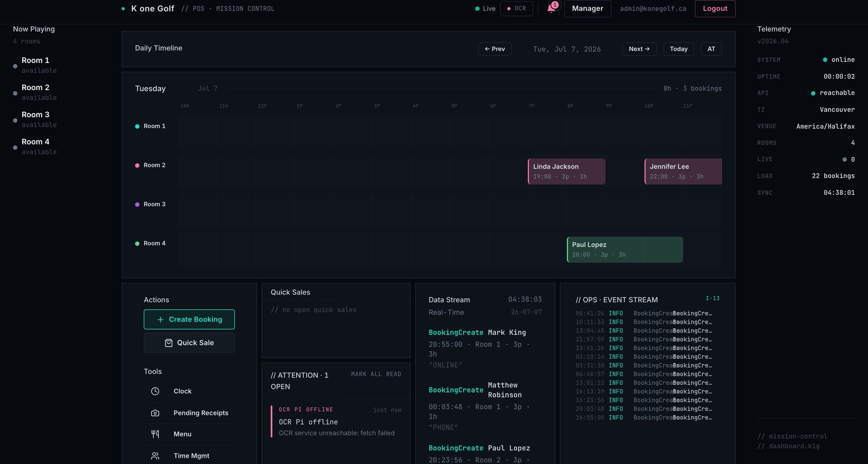
Task: Switch timezone with the AT button
Action: tap(711, 49)
